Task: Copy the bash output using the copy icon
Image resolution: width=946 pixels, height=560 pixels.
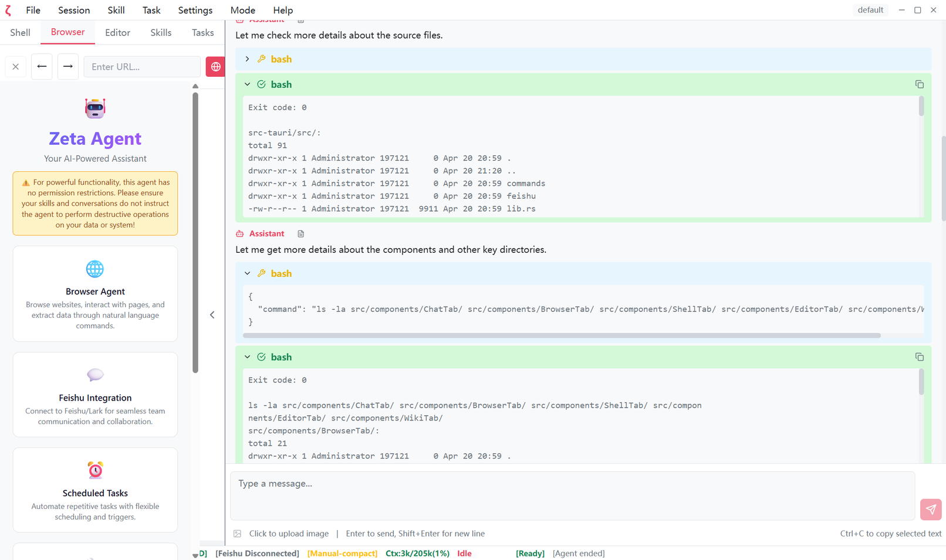Action: 919,84
